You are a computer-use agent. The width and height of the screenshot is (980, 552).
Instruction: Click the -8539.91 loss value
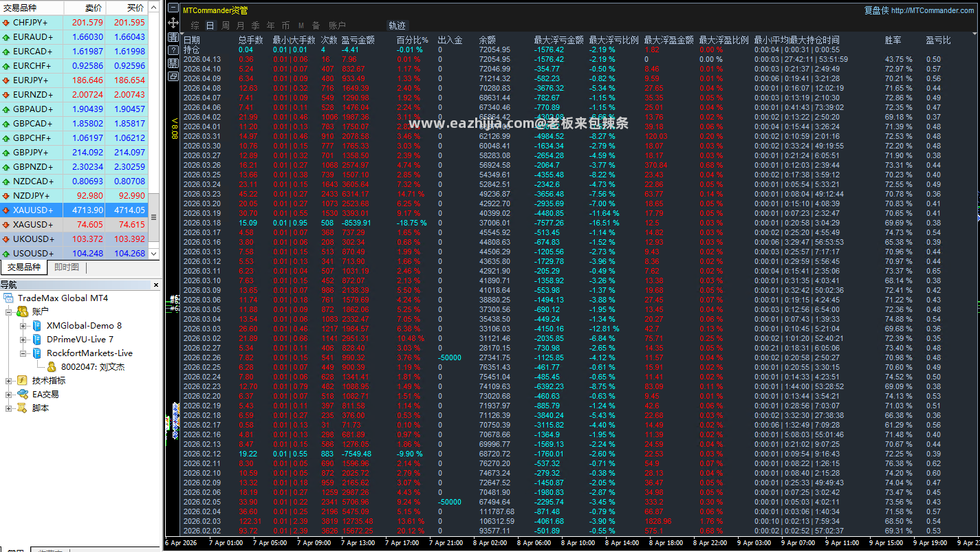[x=356, y=223]
